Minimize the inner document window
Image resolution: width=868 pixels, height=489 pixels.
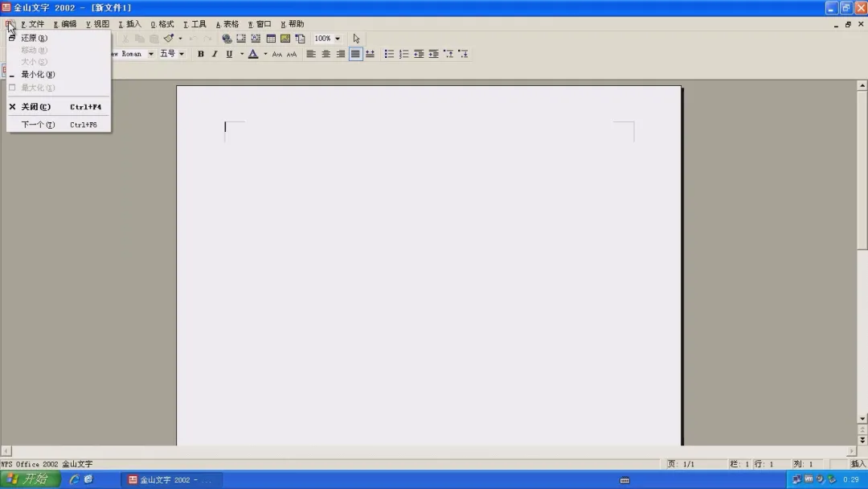click(836, 24)
